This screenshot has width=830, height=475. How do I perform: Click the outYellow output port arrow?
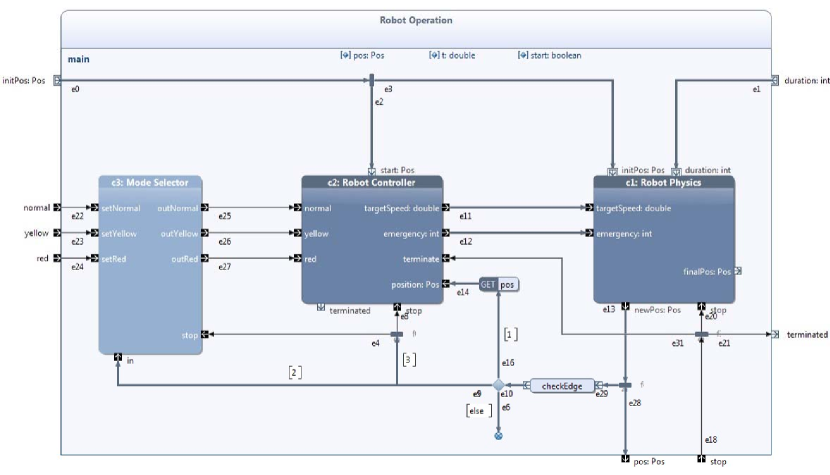click(x=205, y=233)
